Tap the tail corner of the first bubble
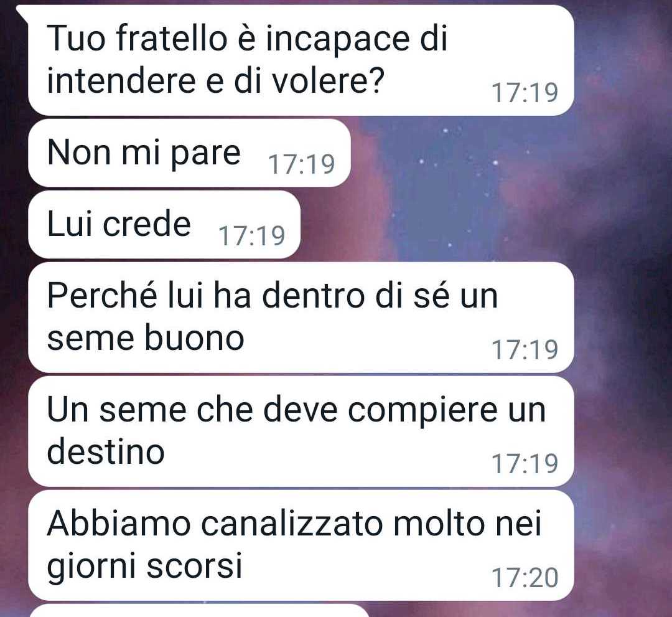672x617 pixels. (x=21, y=11)
